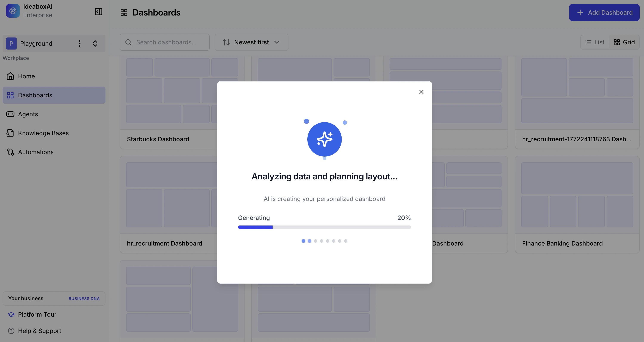Click the IdeaboxAI logo icon
Image resolution: width=644 pixels, height=342 pixels.
point(13,11)
